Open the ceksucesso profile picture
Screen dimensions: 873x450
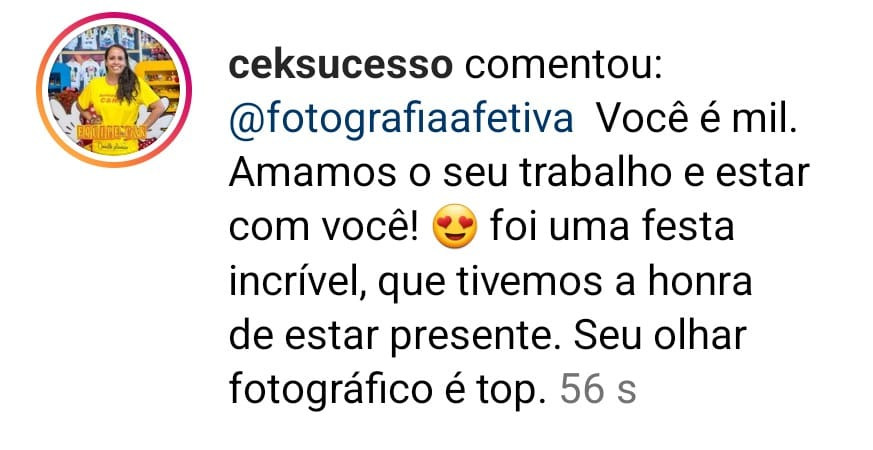pyautogui.click(x=114, y=90)
